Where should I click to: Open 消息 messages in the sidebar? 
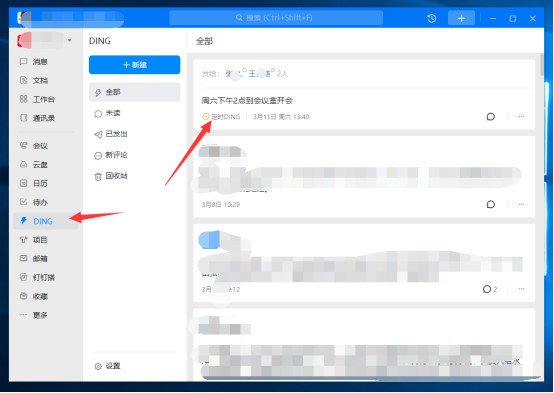point(34,62)
